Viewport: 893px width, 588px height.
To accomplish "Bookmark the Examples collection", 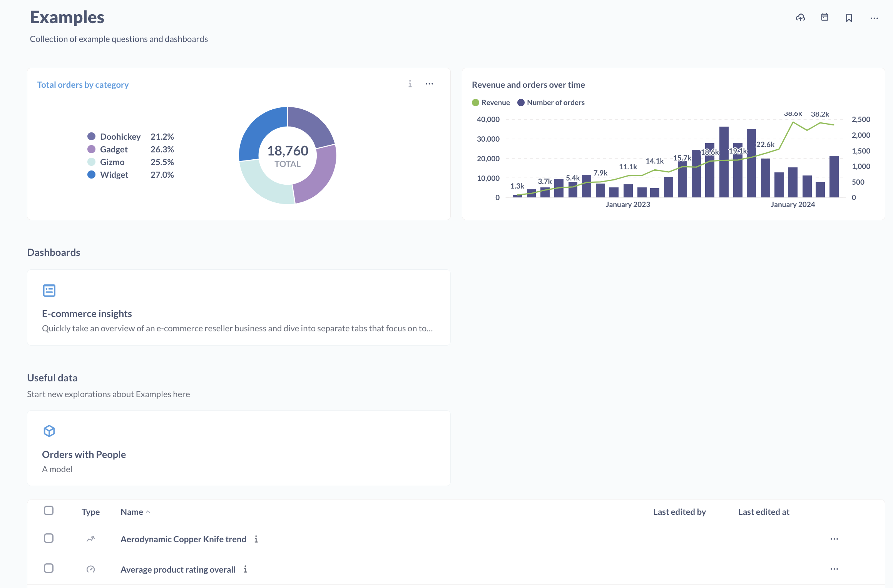I will pyautogui.click(x=849, y=18).
